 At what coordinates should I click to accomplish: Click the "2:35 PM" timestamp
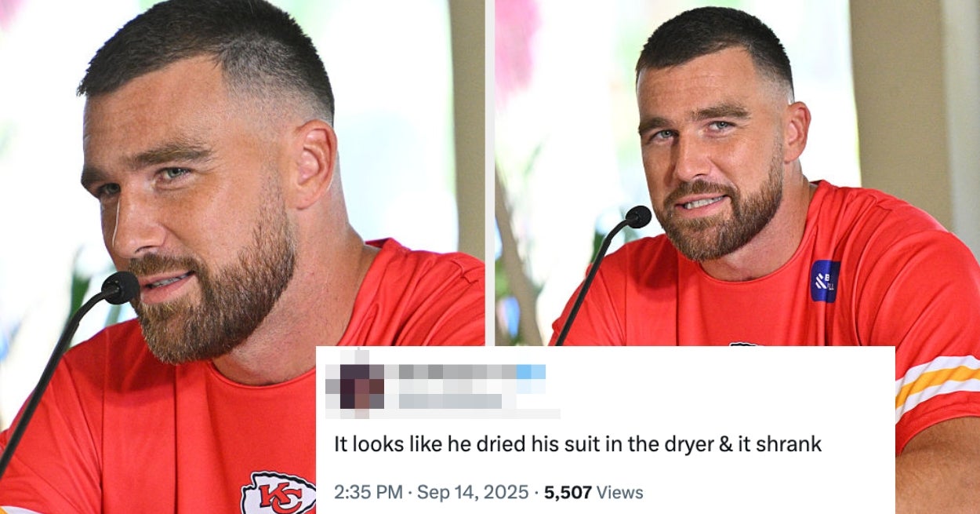pyautogui.click(x=368, y=493)
